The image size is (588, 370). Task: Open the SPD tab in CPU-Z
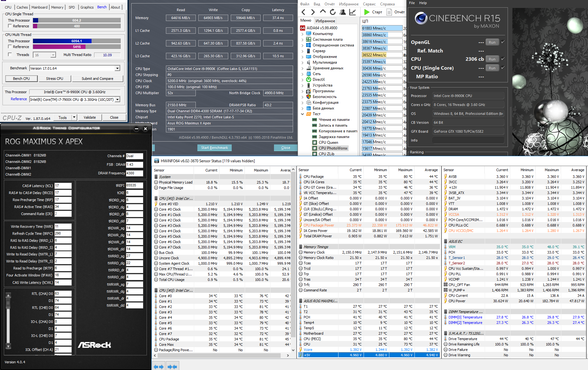(x=72, y=7)
